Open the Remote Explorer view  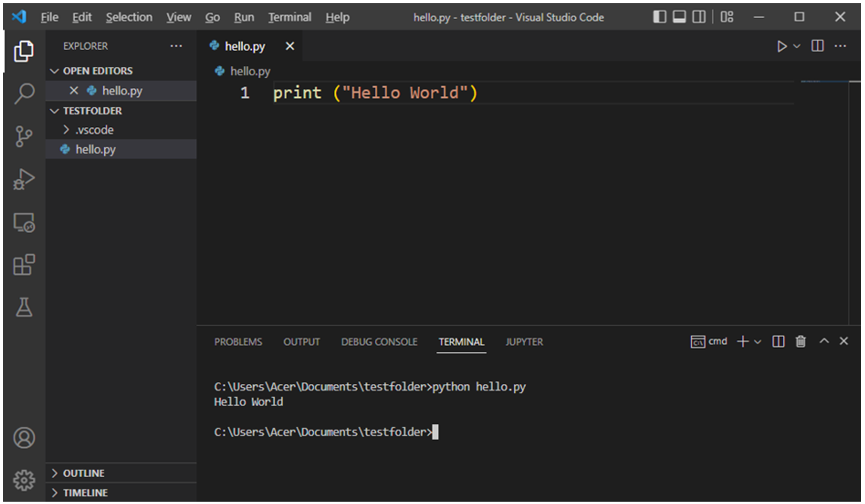point(24,222)
